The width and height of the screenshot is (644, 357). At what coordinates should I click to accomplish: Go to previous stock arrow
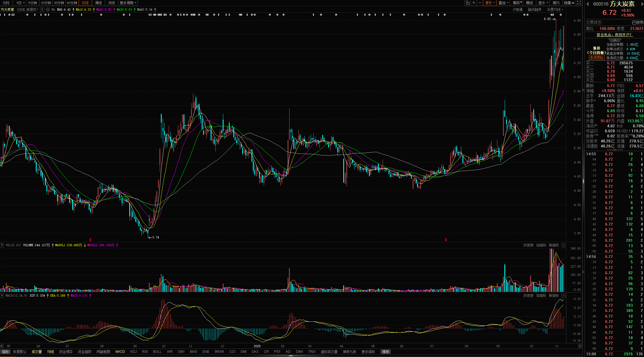[x=587, y=4]
